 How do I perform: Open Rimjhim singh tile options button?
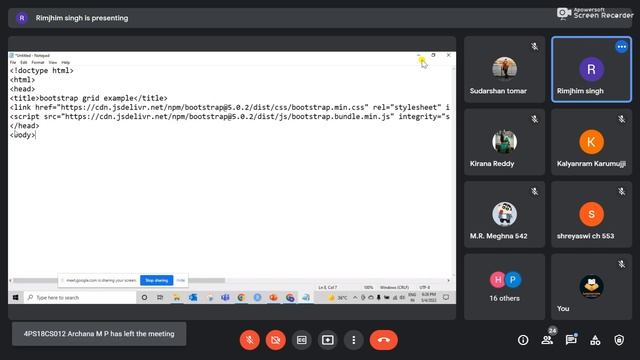click(x=622, y=47)
